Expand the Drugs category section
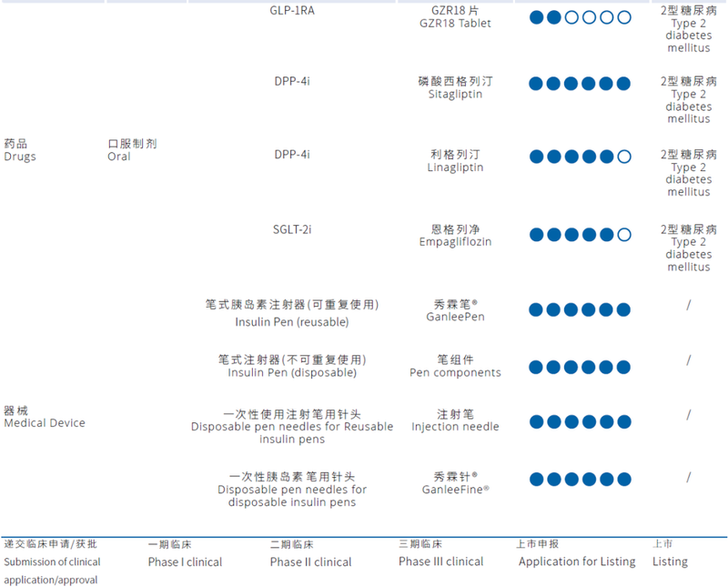 coord(19,149)
